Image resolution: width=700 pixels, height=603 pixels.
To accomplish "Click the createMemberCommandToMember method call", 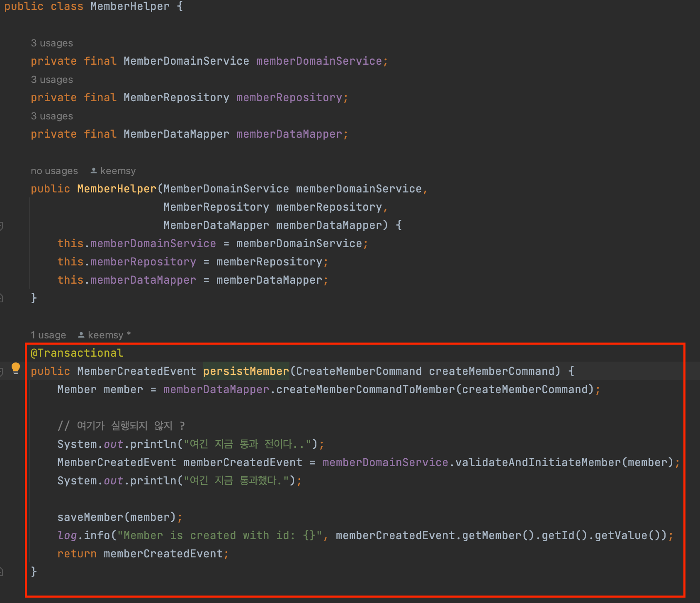I will [366, 389].
